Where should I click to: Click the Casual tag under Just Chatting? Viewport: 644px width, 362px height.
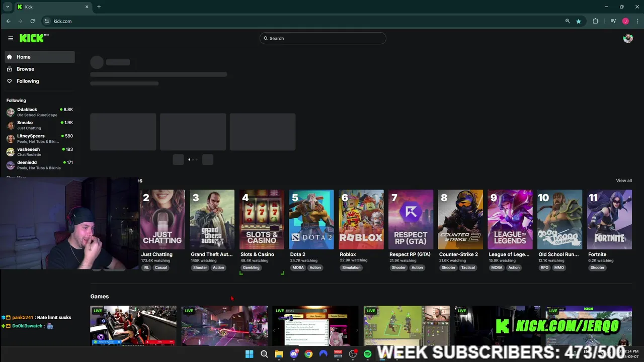click(161, 267)
